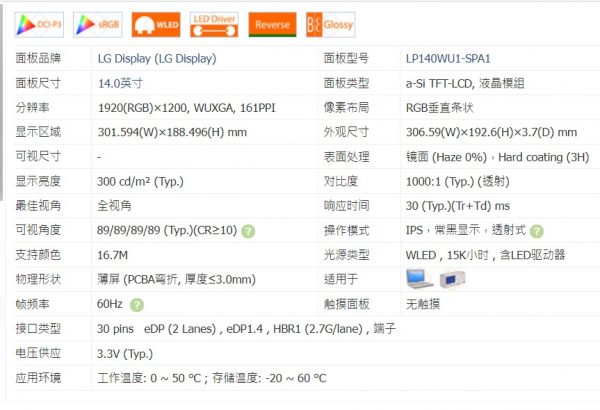Click the 可视角度 row label
600x410 pixels.
pos(38,230)
